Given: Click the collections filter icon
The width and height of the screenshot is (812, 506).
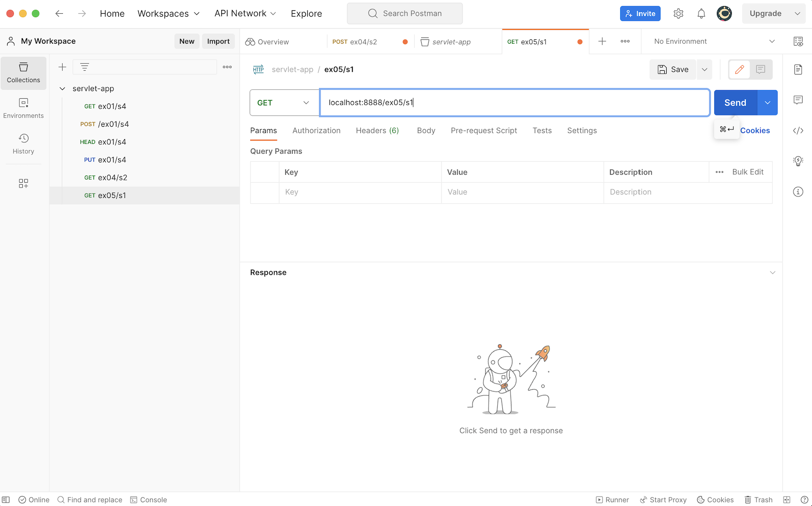Looking at the screenshot, I should pyautogui.click(x=85, y=67).
